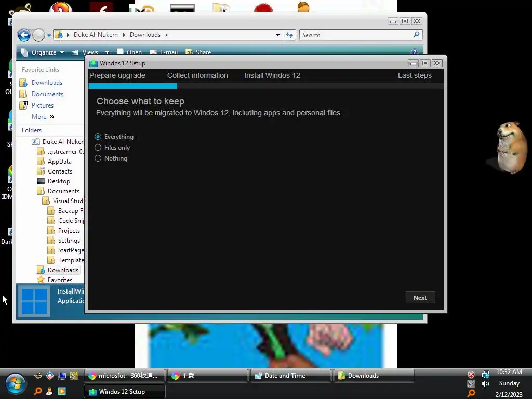
Task: Click the folder icon in the address bar
Action: pyautogui.click(x=59, y=35)
